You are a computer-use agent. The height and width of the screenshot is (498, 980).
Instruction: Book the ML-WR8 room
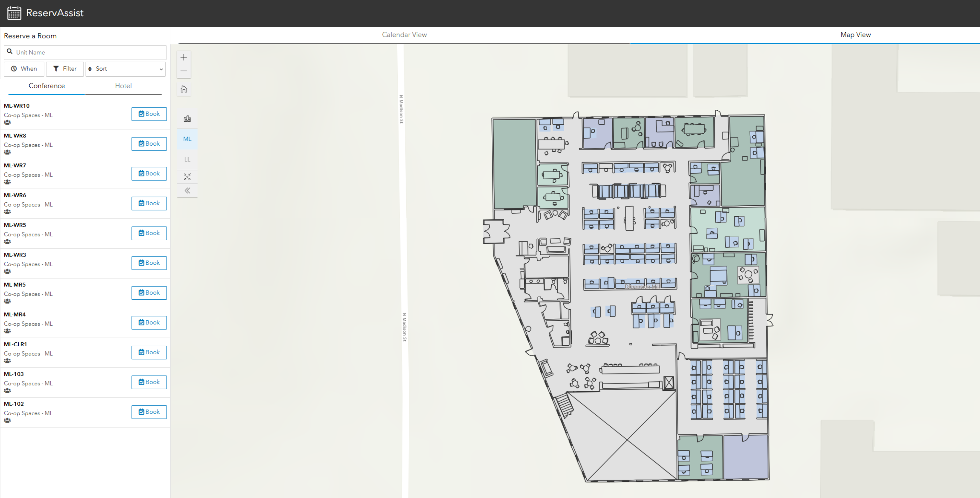click(149, 144)
